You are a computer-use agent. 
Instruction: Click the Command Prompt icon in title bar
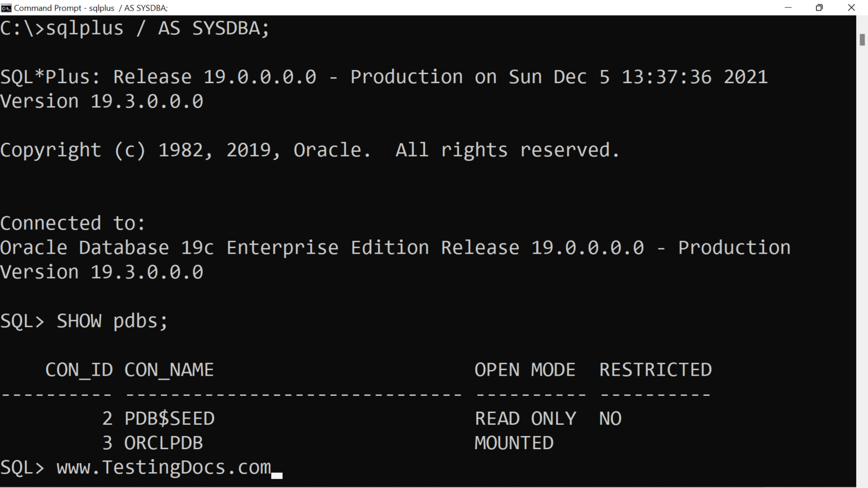(6, 7)
